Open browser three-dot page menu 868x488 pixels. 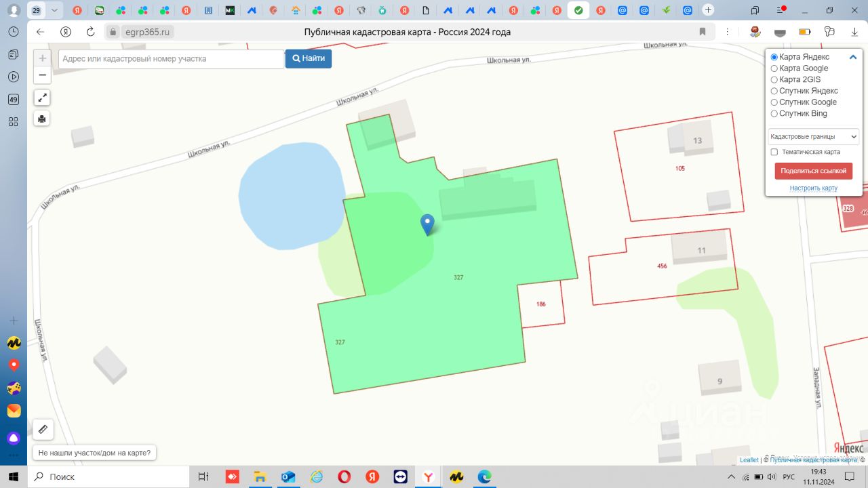tap(727, 32)
